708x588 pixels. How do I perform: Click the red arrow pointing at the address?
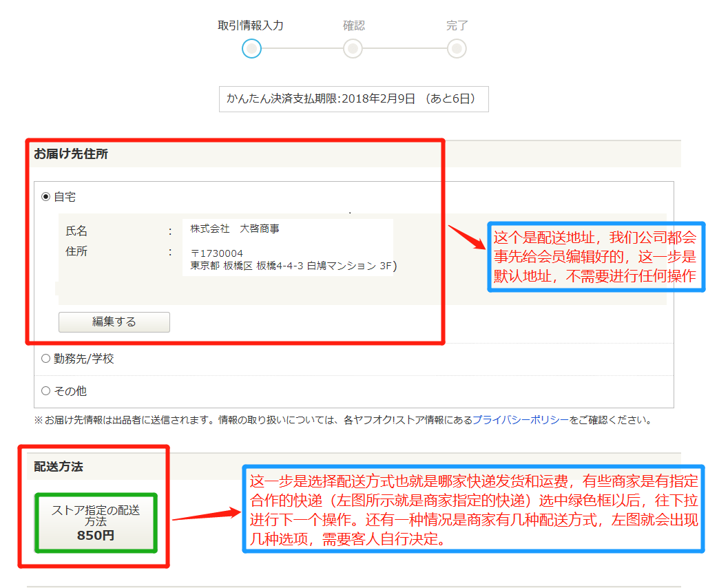pyautogui.click(x=467, y=237)
